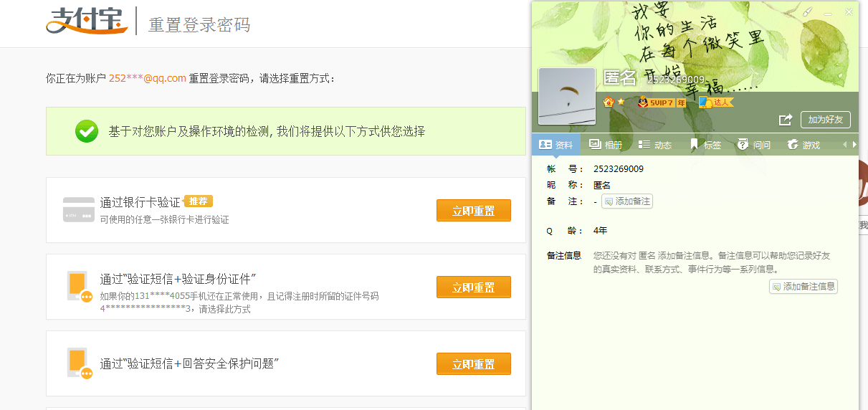
Task: Open the 相册 tab
Action: (606, 145)
